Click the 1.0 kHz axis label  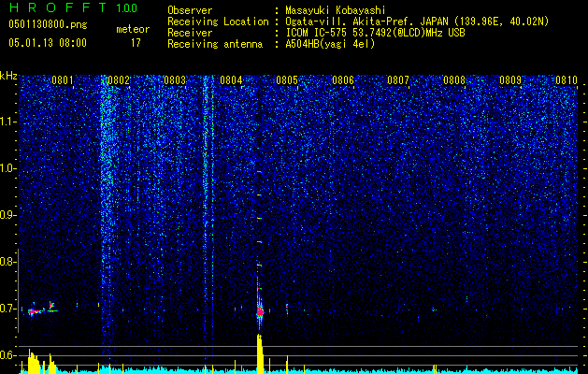7,168
